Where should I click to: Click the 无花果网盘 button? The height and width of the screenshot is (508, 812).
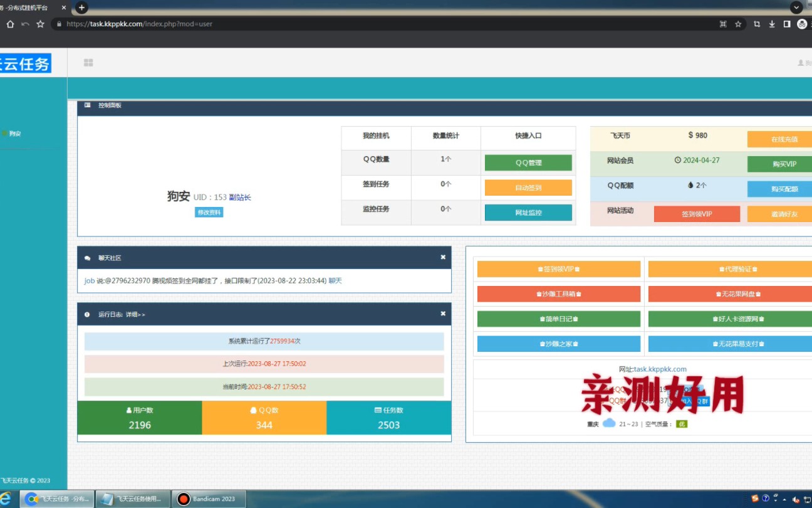(731, 294)
